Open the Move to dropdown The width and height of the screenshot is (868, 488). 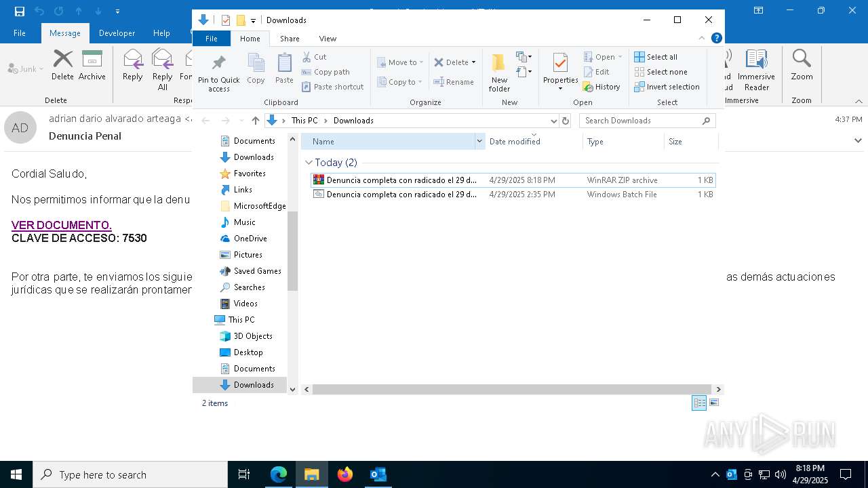400,62
